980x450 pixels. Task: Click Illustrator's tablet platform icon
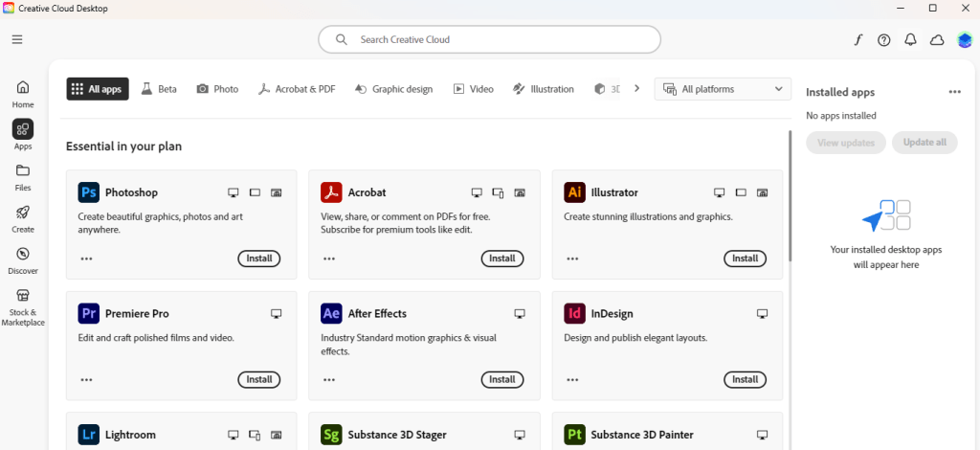click(742, 192)
